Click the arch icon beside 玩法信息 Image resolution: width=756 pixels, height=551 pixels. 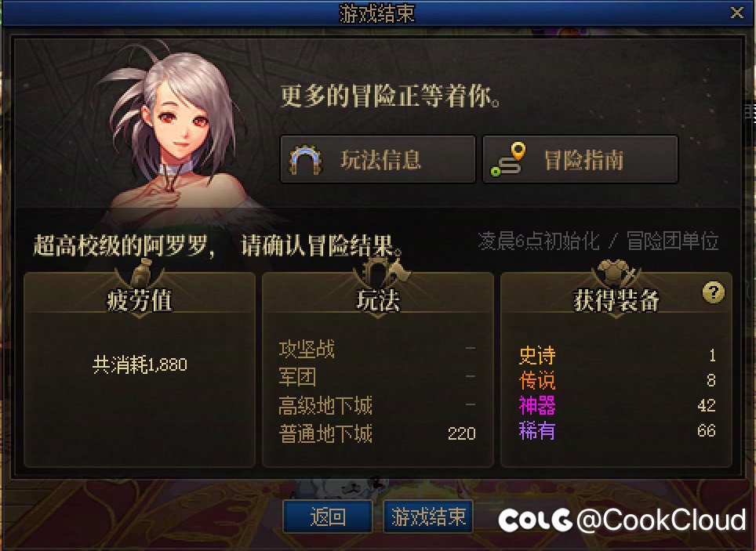(x=305, y=160)
